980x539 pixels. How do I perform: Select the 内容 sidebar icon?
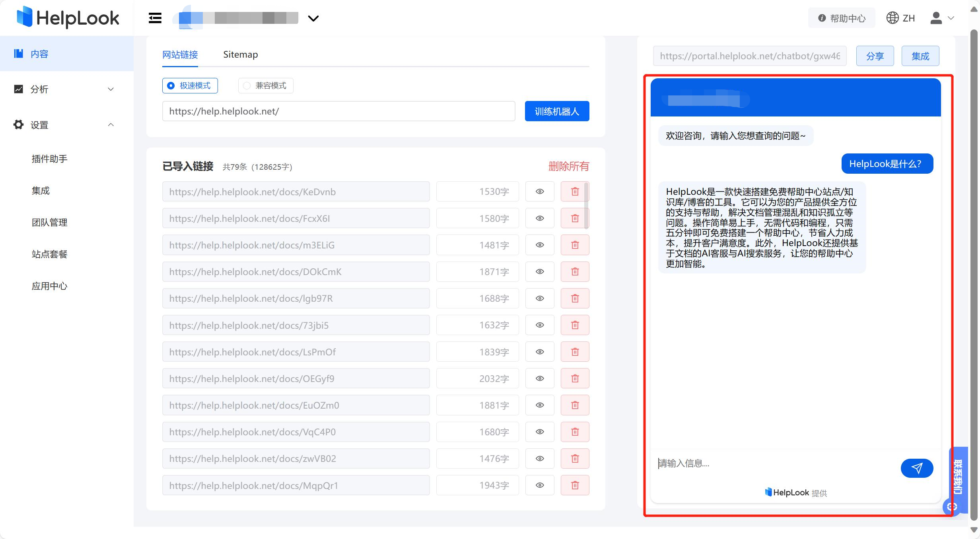coord(19,53)
